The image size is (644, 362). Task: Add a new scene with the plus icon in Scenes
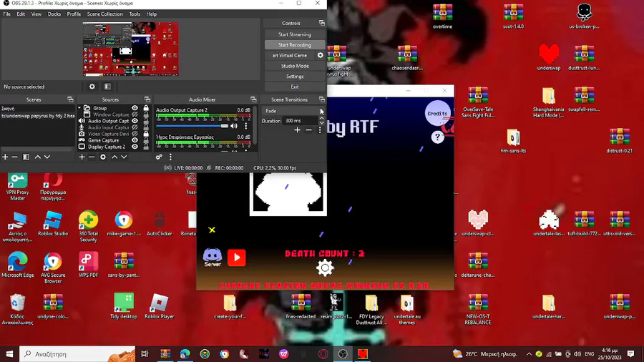point(5,157)
